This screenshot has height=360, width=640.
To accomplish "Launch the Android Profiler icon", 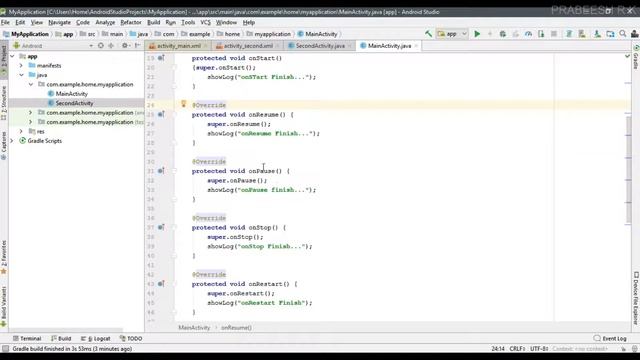I will coord(528,34).
